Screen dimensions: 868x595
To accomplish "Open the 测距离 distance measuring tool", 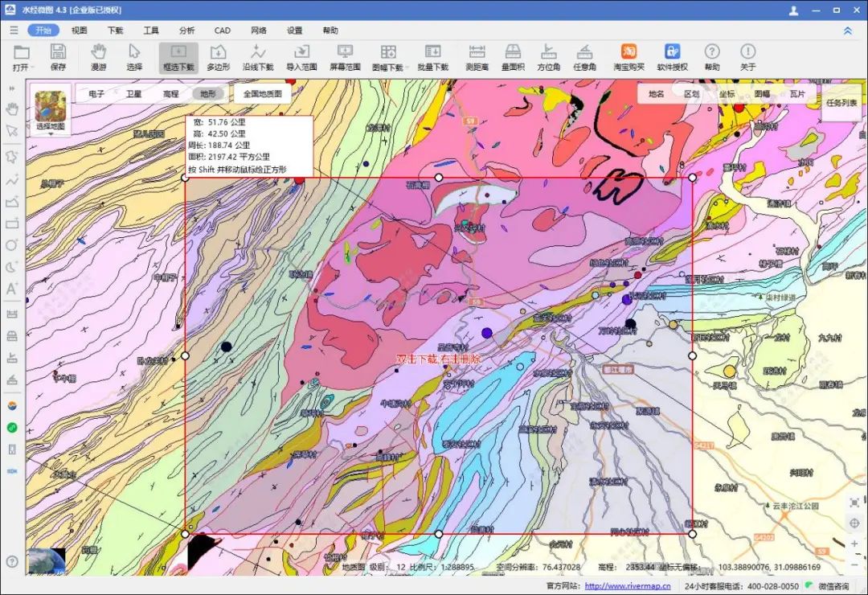I will [477, 58].
